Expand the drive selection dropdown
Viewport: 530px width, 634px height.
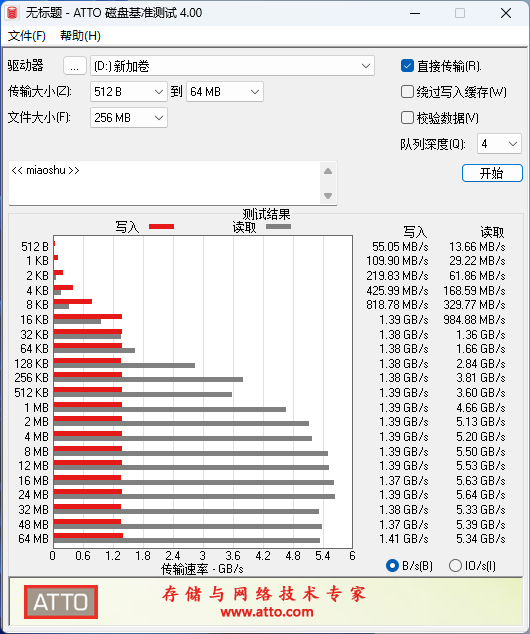tap(232, 66)
